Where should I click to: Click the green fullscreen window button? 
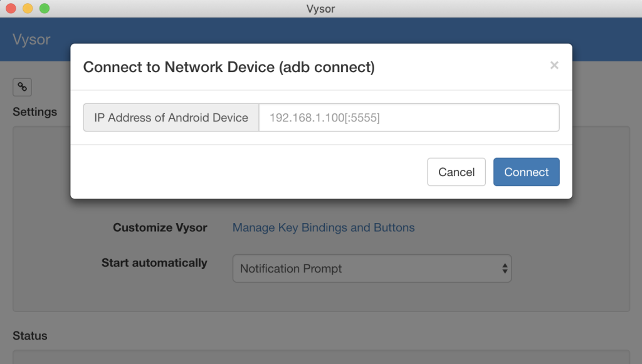(45, 8)
